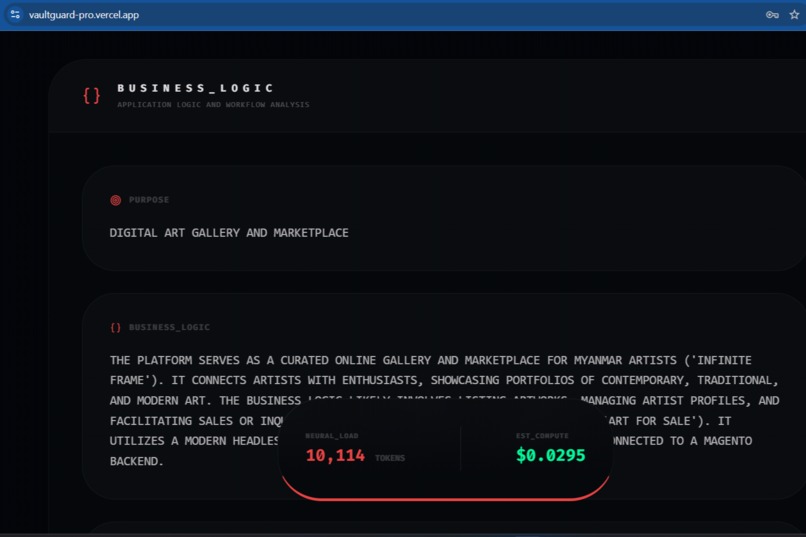Click small curly braces icon in the business logic card
Viewport: 806px width, 537px height.
116,327
